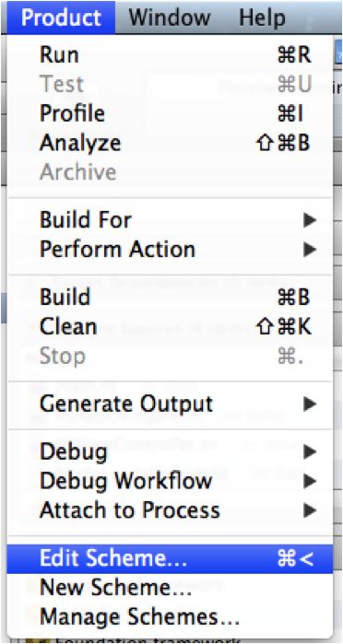Click the Archive menu entry
Viewport: 343px width, 644px height.
tap(170, 171)
